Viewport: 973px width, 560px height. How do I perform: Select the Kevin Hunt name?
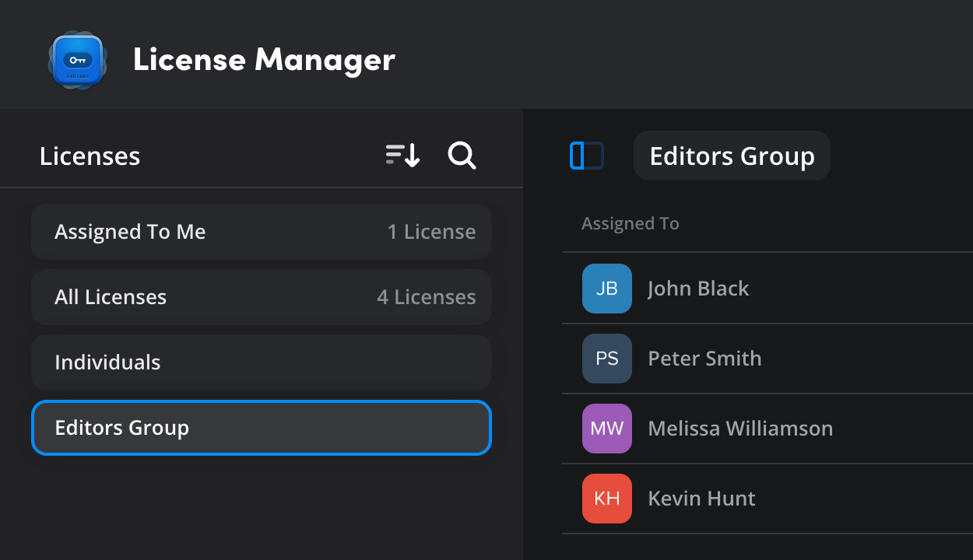701,499
